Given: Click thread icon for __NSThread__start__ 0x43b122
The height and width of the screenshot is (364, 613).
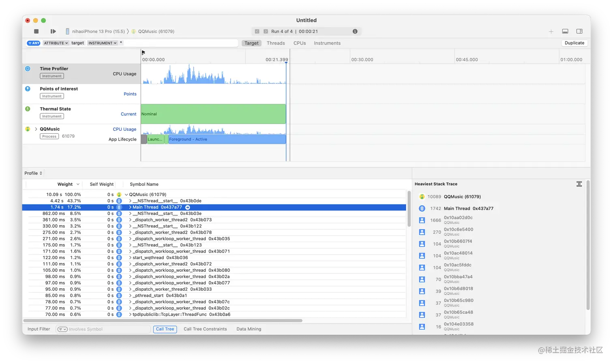Looking at the screenshot, I should coord(119,226).
